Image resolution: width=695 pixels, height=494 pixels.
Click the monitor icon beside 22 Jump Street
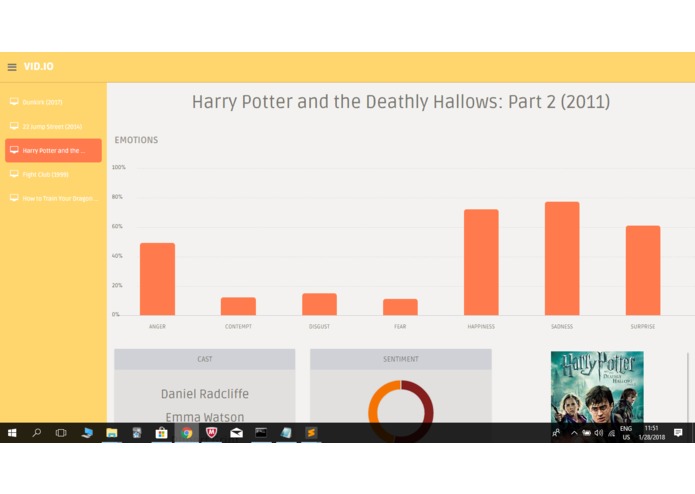14,126
